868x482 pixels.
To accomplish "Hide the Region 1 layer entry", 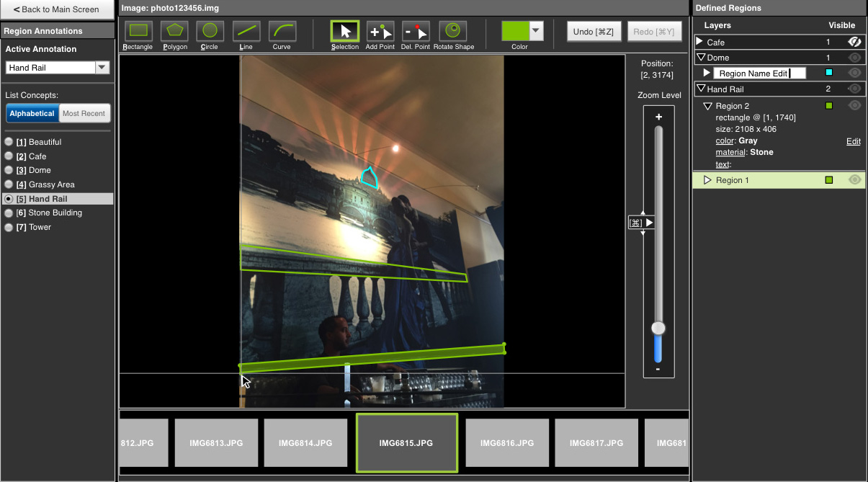I will point(854,180).
